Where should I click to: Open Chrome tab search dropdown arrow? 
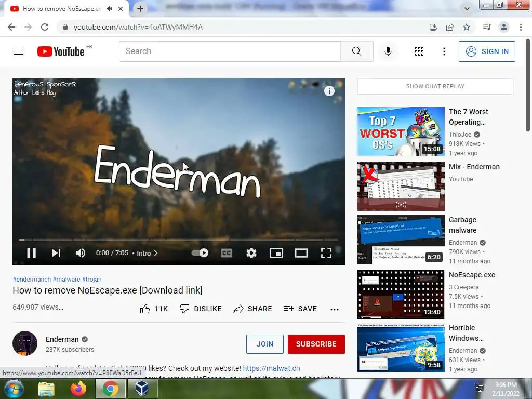(x=467, y=9)
